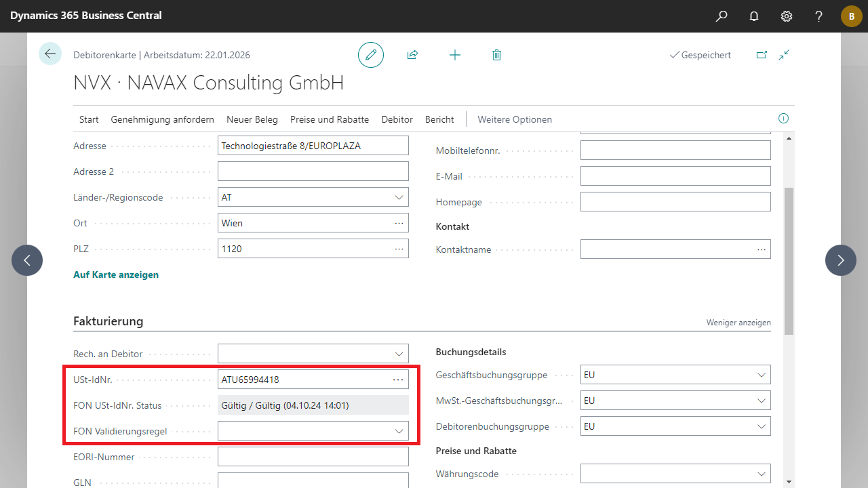This screenshot has height=488, width=868.
Task: Click Dynamics 365 Business Central title
Action: tap(86, 16)
